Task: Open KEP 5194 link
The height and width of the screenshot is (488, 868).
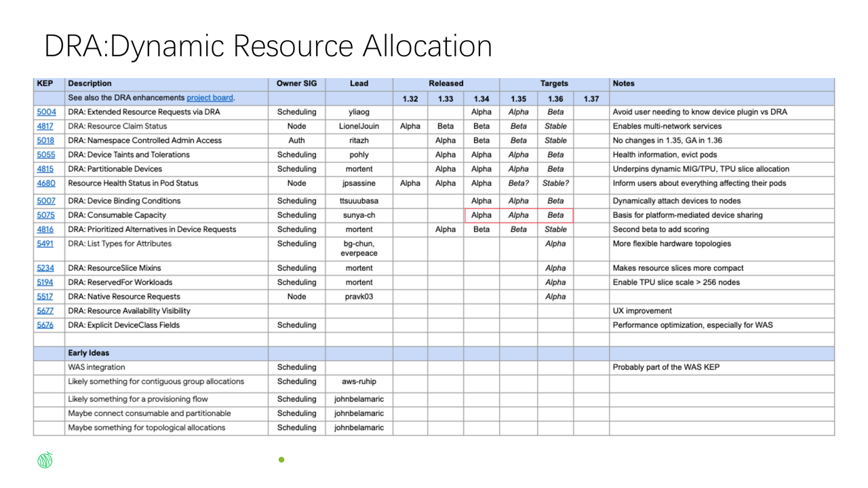Action: pyautogui.click(x=45, y=282)
